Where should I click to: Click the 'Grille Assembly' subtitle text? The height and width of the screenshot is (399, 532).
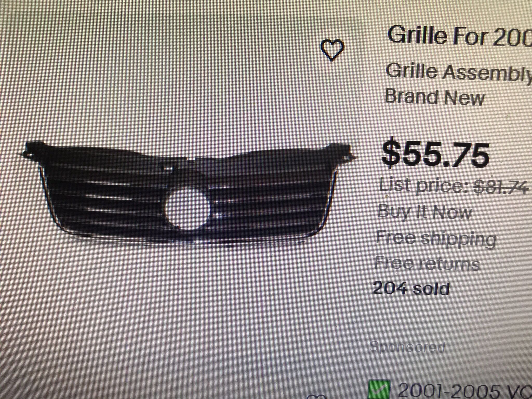click(459, 71)
